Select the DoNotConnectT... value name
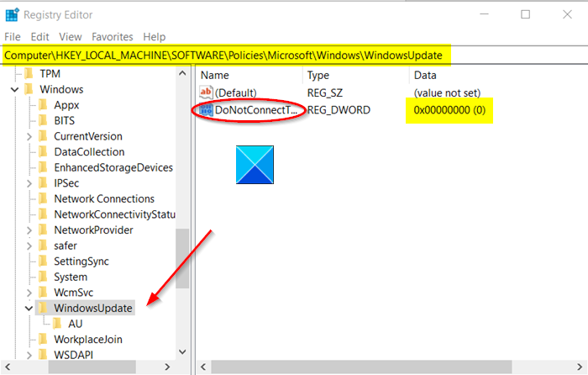This screenshot has height=375, width=588. 255,110
